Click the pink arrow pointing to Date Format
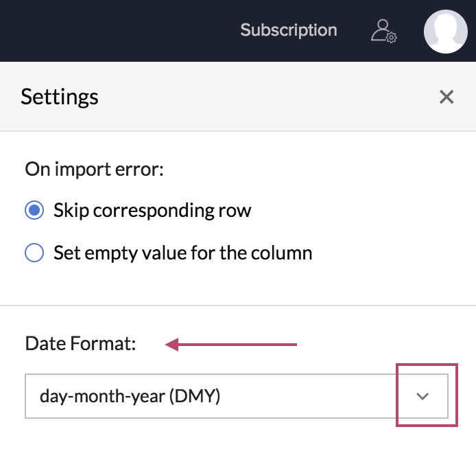 point(232,345)
